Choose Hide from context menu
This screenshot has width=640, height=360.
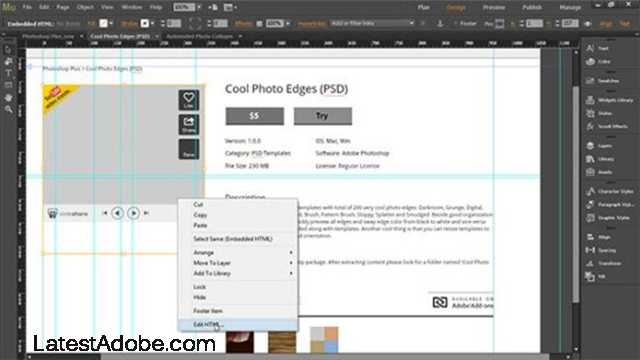coord(238,297)
